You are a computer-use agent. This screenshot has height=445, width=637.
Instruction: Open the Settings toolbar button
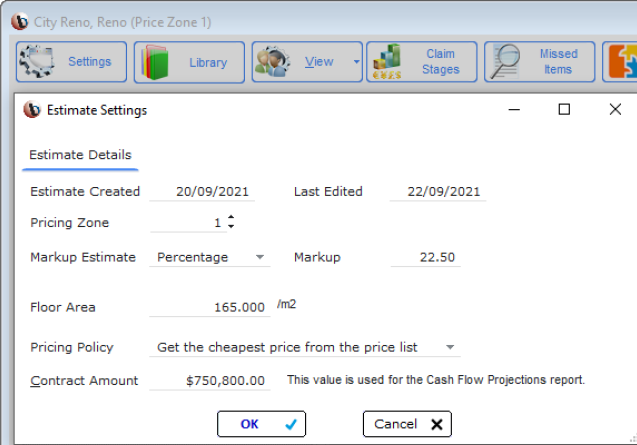(x=72, y=62)
